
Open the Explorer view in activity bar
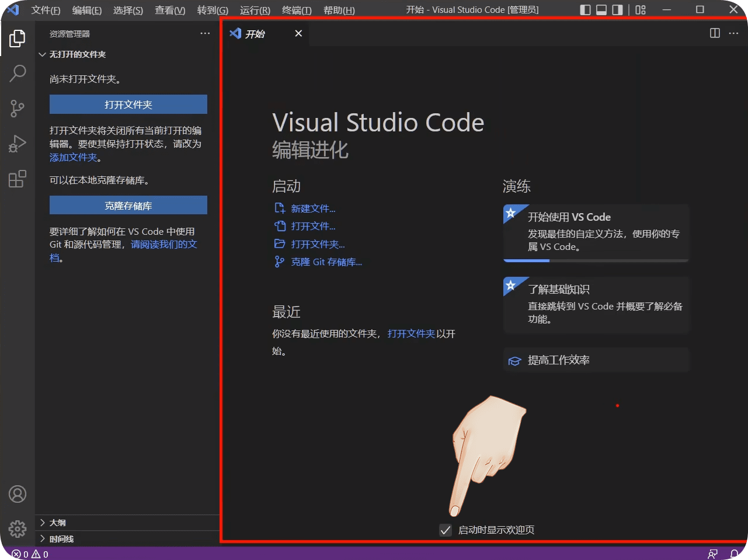(x=18, y=39)
